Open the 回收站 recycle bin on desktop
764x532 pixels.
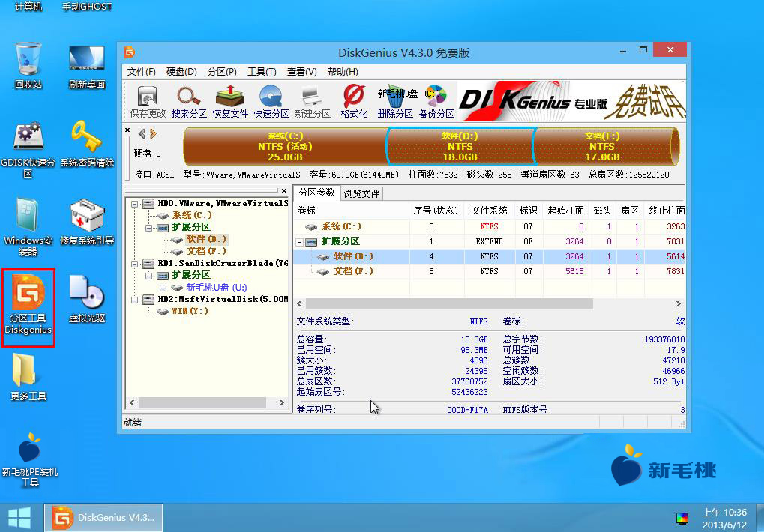(28, 66)
